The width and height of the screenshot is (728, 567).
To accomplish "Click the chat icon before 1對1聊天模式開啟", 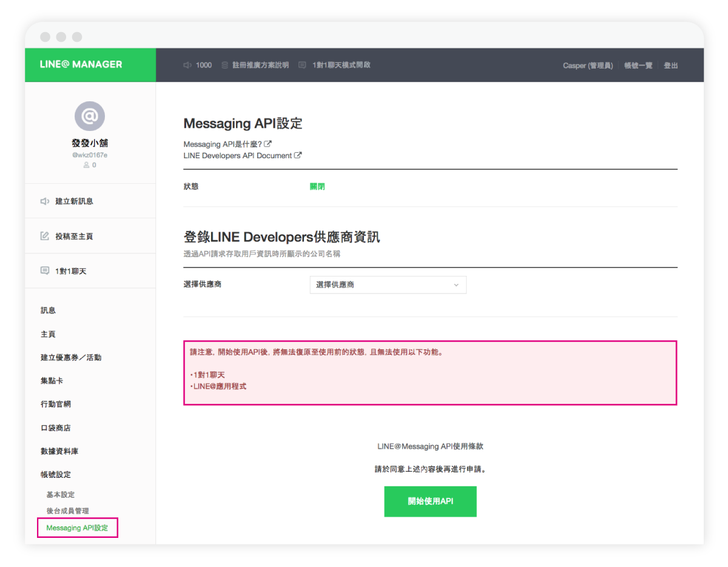I will [x=302, y=65].
